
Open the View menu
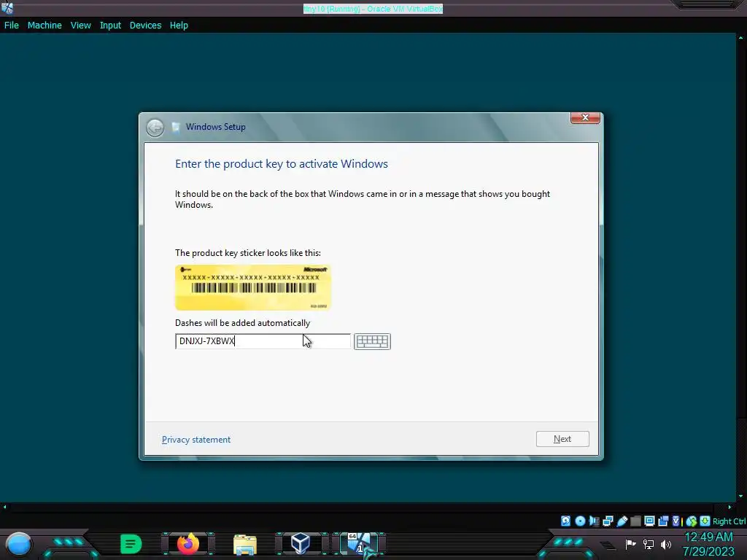pos(80,26)
